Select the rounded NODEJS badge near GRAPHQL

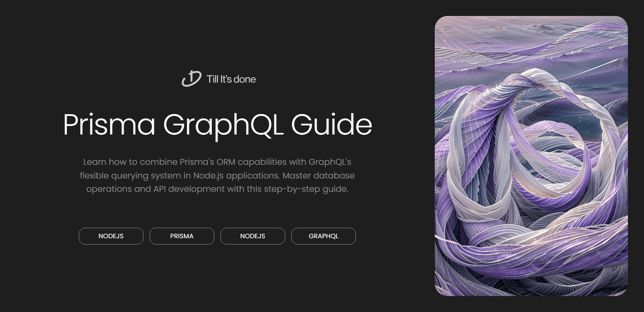coord(253,236)
